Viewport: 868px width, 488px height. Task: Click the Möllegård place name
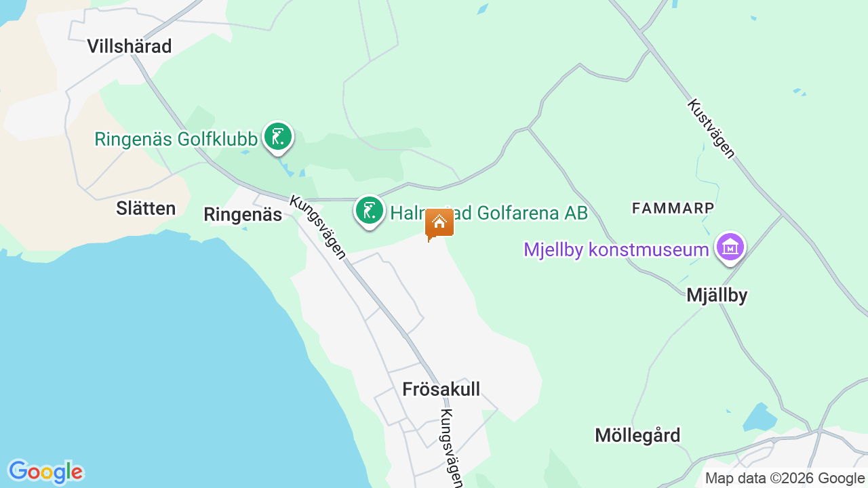637,435
